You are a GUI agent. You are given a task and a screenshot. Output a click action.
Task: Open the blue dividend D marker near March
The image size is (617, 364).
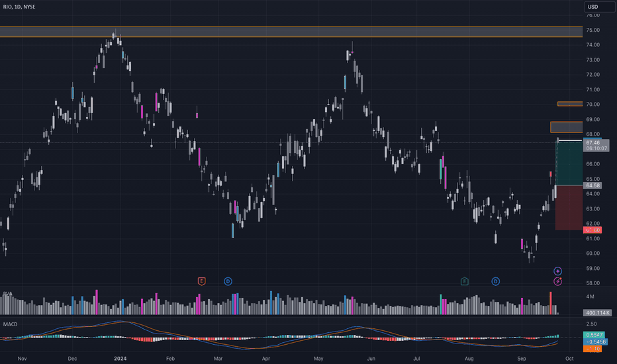[228, 281]
